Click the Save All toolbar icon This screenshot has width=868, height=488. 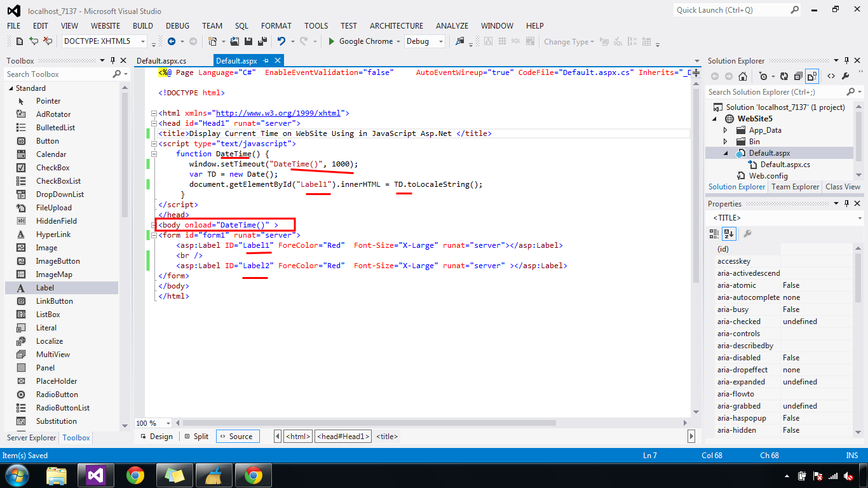(x=262, y=41)
